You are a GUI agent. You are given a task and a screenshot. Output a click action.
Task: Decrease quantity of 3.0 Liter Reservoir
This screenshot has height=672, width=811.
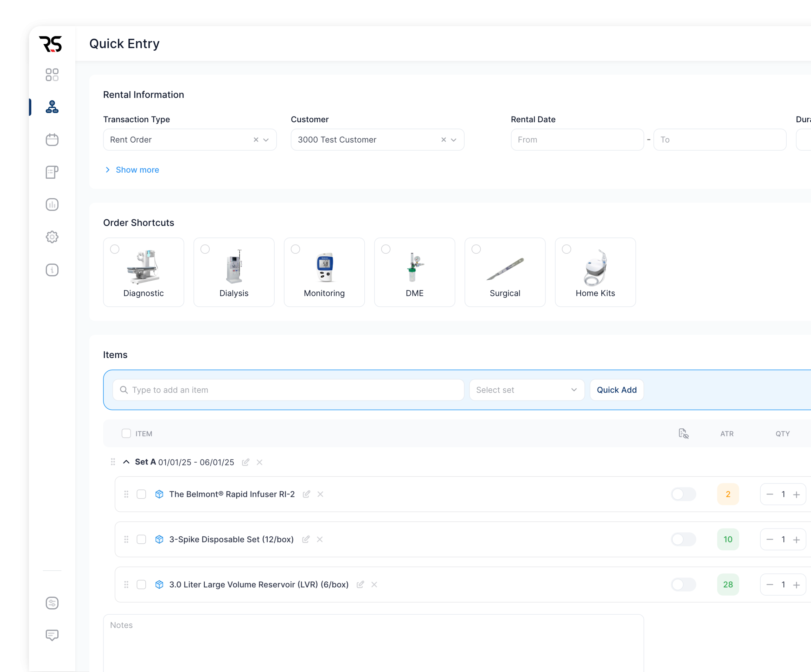pos(770,585)
